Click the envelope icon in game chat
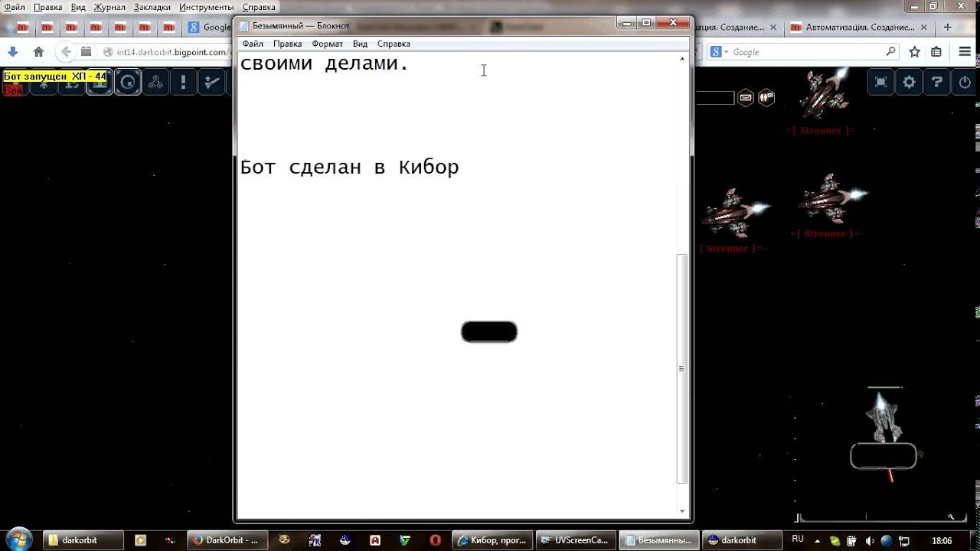The image size is (980, 551). click(746, 98)
